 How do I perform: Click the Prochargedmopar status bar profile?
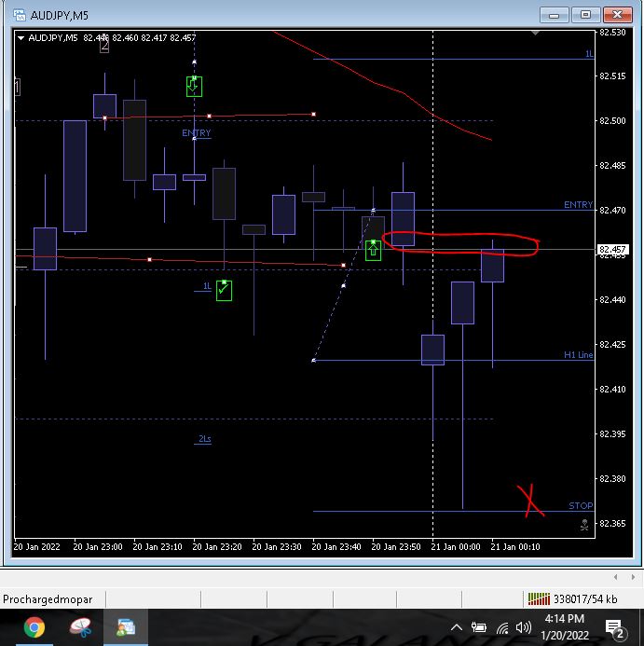[x=48, y=599]
